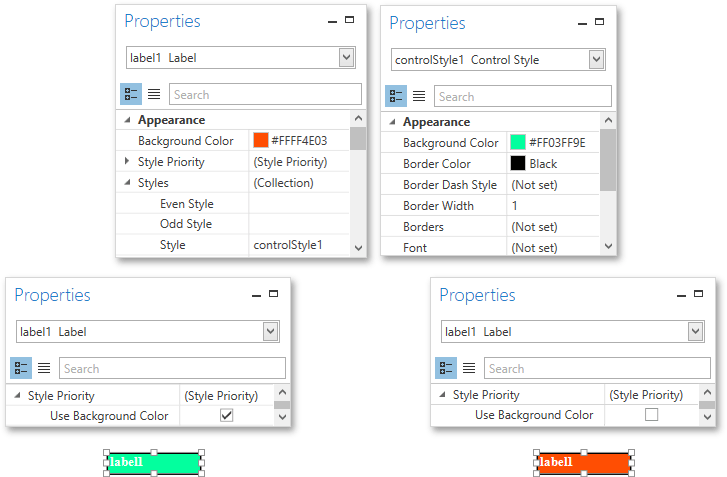Open the label1 dropdown in bottom-left panel
727x477 pixels.
click(271, 331)
